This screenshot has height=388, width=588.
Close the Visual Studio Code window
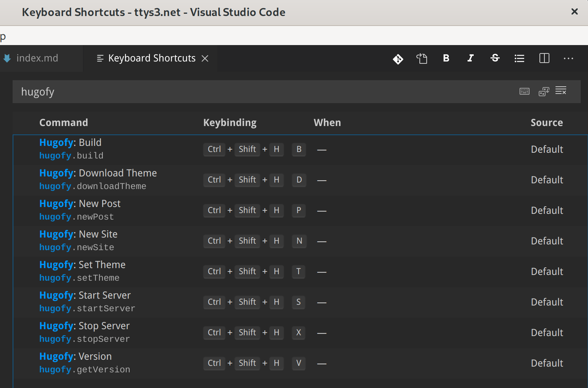(x=574, y=12)
